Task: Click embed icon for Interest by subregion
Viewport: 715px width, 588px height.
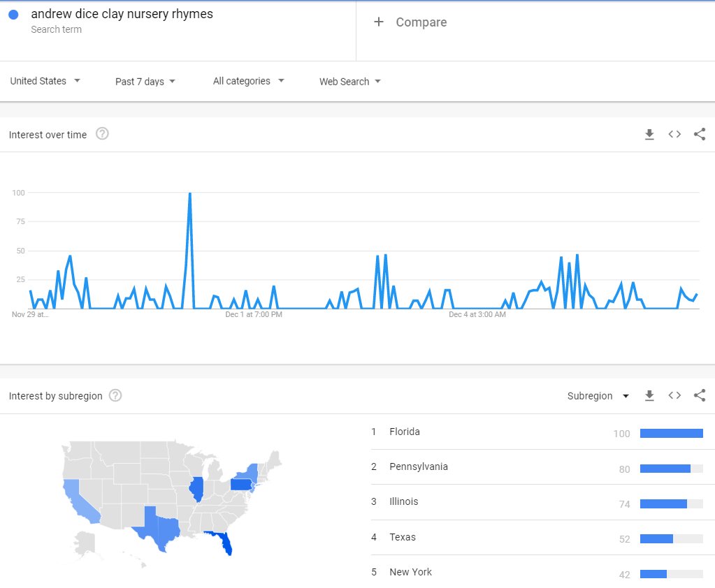Action: point(674,396)
